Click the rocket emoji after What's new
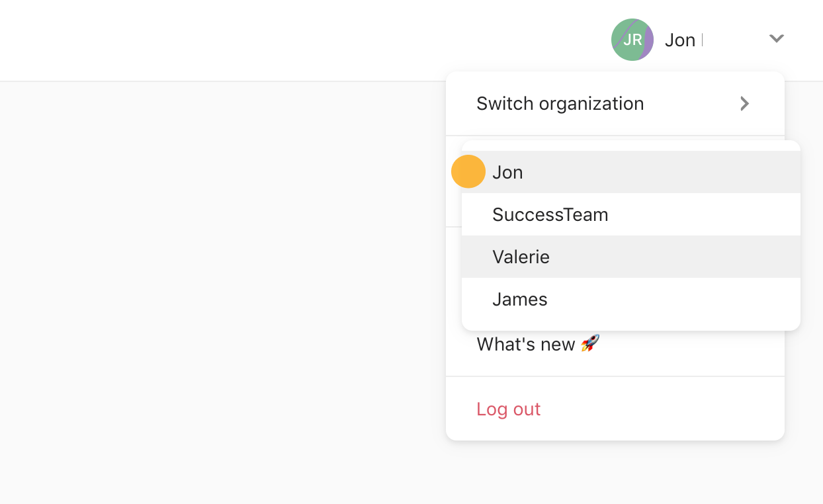The height and width of the screenshot is (504, 823). point(590,343)
